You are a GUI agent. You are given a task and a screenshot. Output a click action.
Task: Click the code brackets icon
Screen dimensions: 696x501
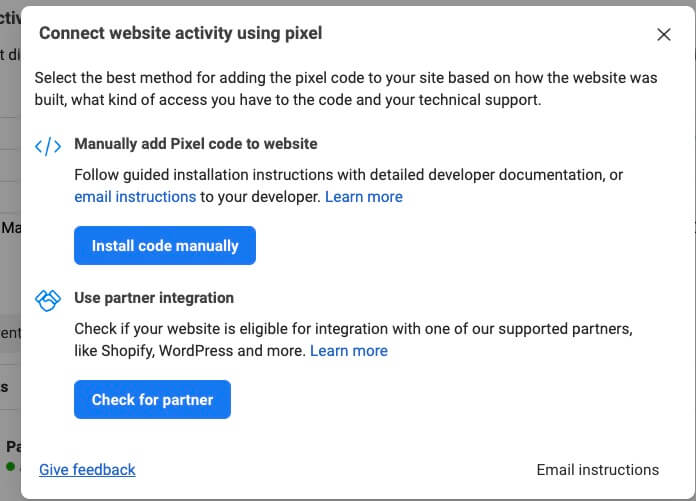[48, 146]
